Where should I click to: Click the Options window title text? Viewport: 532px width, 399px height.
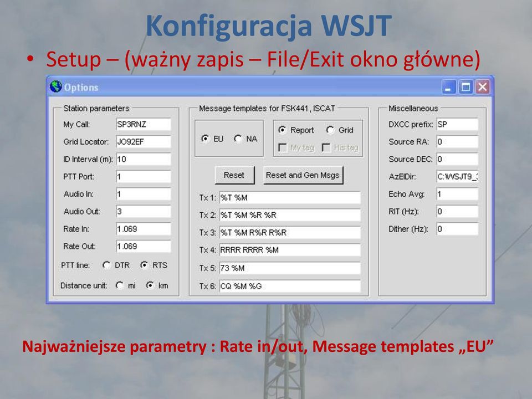pyautogui.click(x=81, y=88)
